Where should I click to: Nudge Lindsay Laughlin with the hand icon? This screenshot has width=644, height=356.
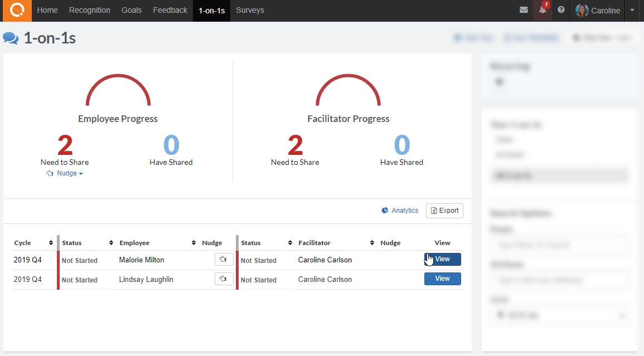tap(224, 279)
